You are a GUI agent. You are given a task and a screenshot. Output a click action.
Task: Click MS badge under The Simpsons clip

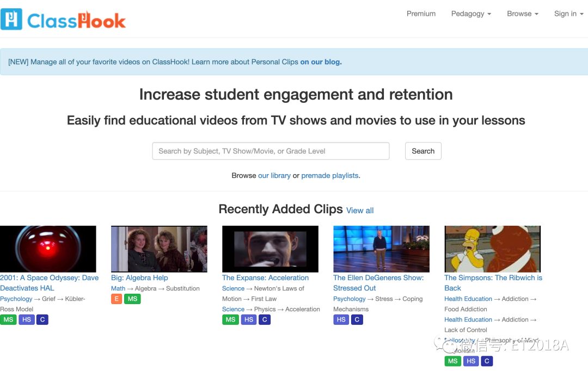click(452, 361)
